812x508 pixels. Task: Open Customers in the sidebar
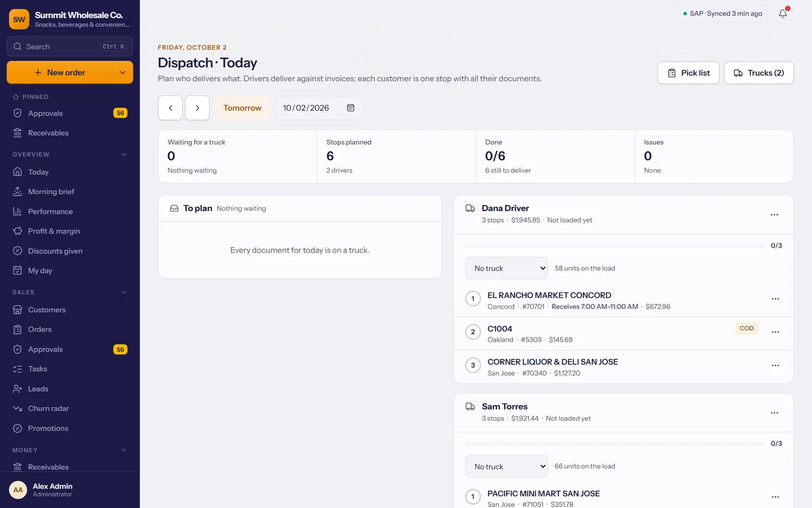pyautogui.click(x=70, y=310)
